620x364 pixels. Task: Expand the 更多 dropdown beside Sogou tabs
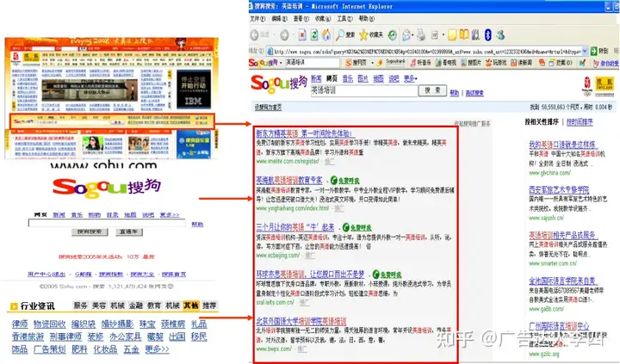click(411, 78)
